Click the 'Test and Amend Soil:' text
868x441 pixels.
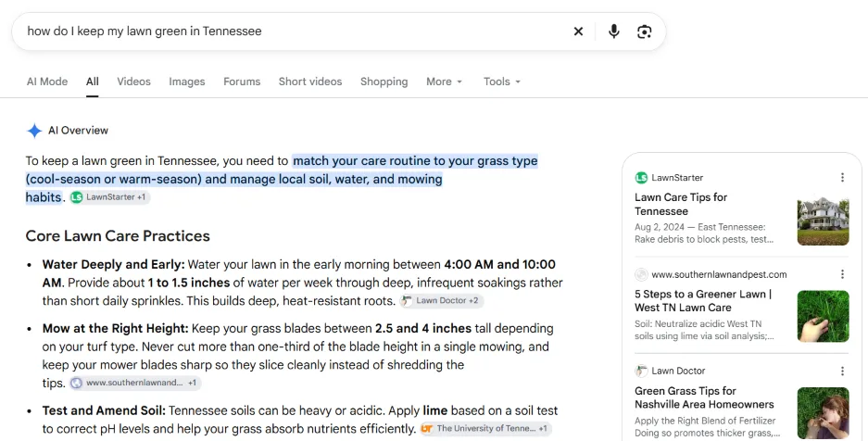[x=104, y=410]
